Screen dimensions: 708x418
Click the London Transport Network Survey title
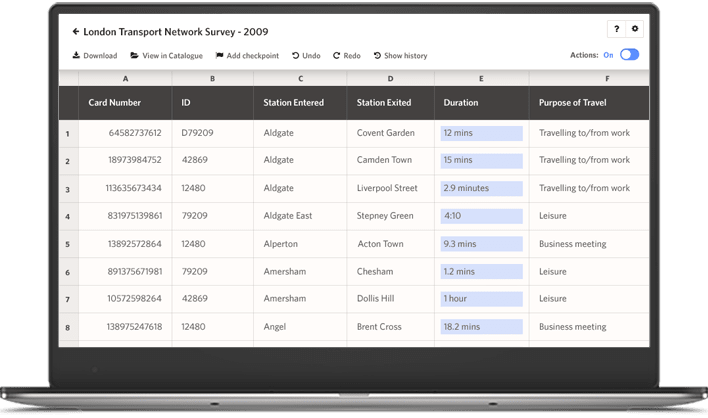[x=176, y=32]
